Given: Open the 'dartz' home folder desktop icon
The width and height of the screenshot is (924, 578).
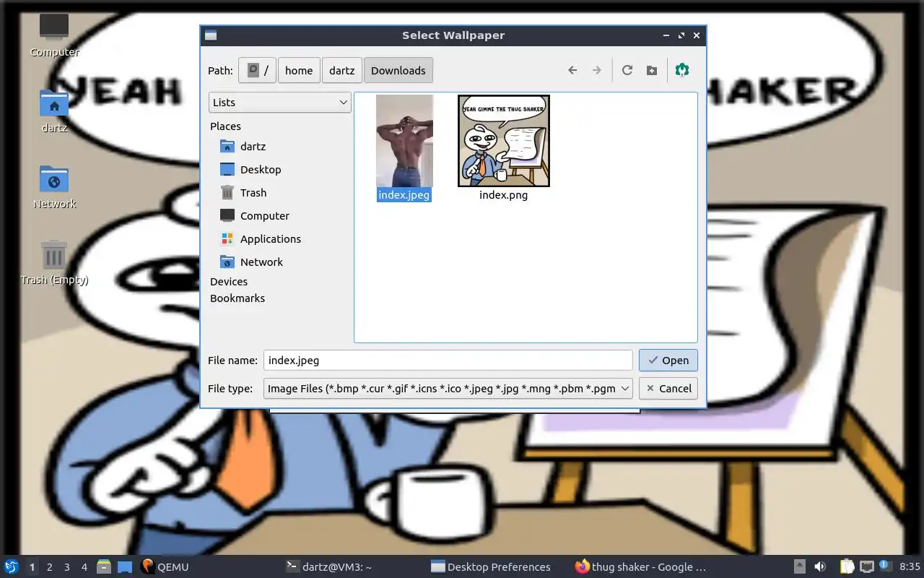Looking at the screenshot, I should [x=54, y=111].
